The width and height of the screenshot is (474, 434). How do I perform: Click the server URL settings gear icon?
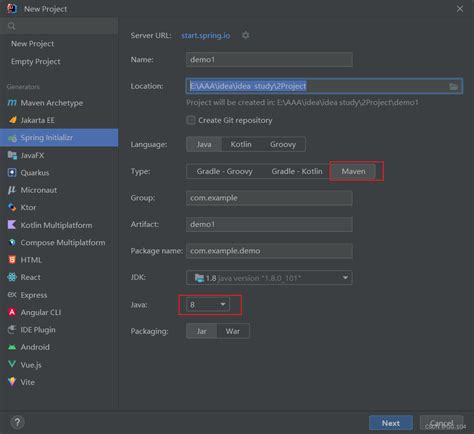tap(245, 35)
